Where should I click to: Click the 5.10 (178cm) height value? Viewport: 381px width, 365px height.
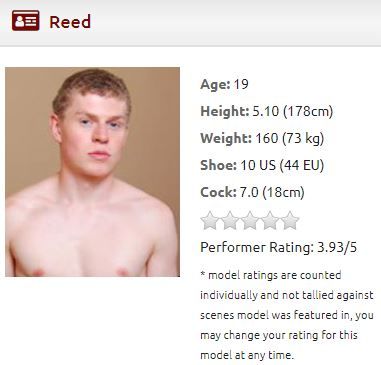pyautogui.click(x=293, y=111)
